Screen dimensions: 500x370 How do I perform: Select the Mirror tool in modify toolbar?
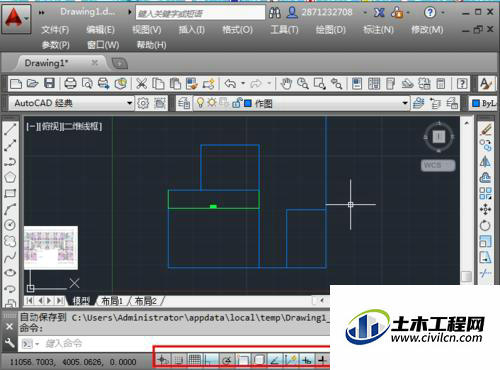click(485, 162)
